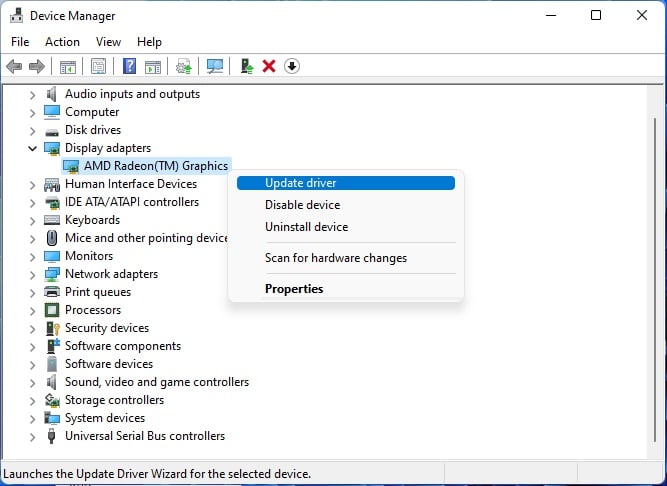Screen dimensions: 667x486
Task: Click the Mice and pointing devices icon
Action: (x=52, y=238)
